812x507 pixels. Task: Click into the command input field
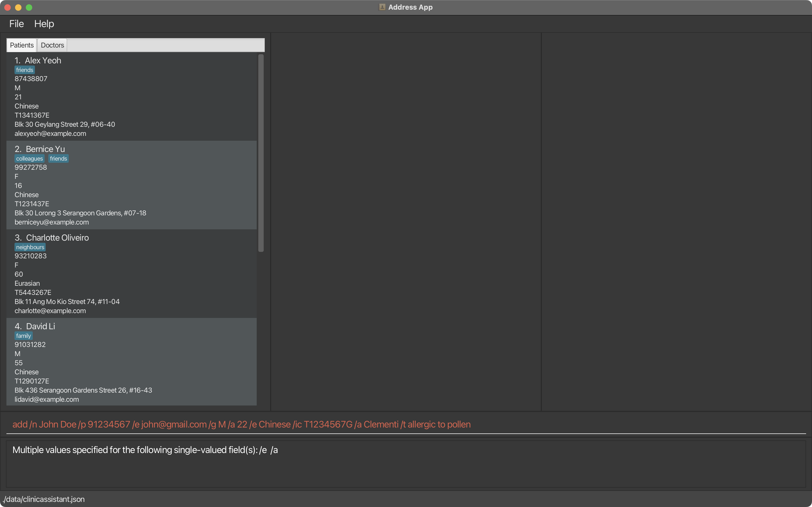click(x=406, y=424)
